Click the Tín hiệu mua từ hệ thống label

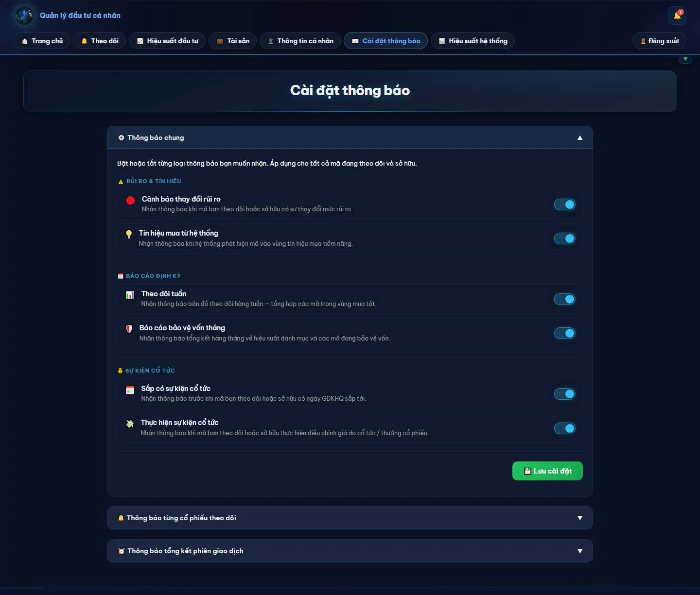178,233
